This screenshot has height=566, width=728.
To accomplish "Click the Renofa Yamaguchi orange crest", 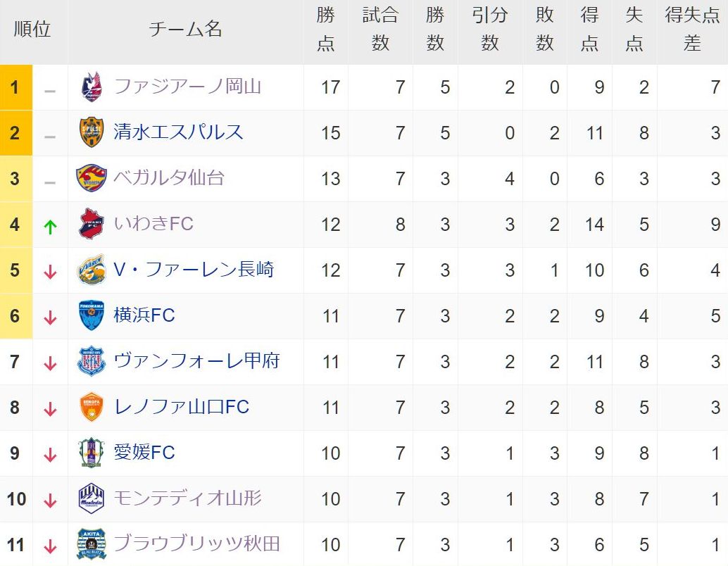I will (92, 407).
